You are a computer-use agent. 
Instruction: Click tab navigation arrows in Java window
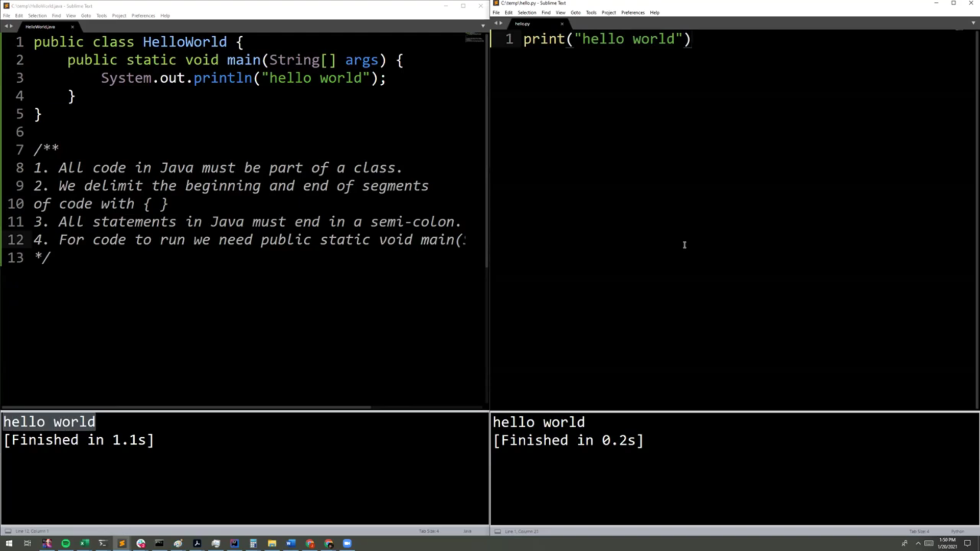tap(8, 26)
